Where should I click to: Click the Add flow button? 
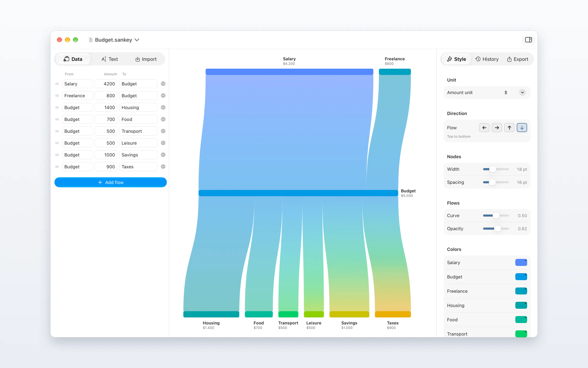110,182
